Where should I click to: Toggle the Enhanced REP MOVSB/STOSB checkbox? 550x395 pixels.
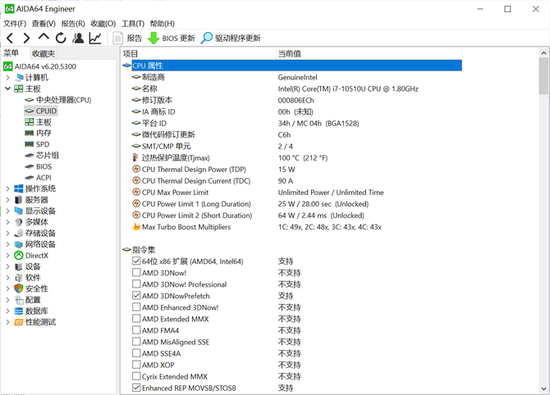coord(136,388)
